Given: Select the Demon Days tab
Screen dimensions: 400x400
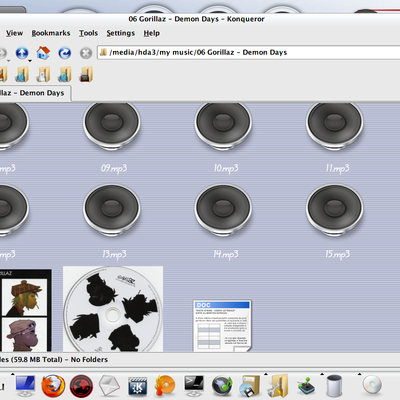Looking at the screenshot, I should 35,93.
